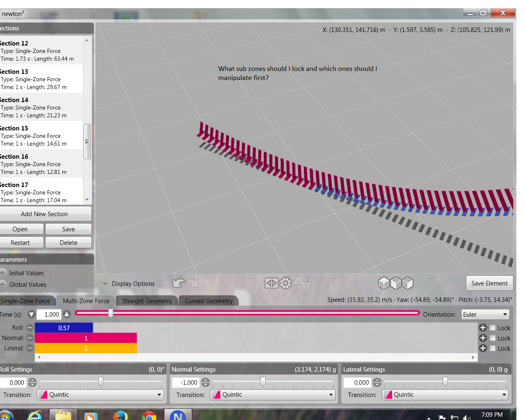Enable the Lateral Lock checkbox
The image size is (525, 420).
point(493,348)
